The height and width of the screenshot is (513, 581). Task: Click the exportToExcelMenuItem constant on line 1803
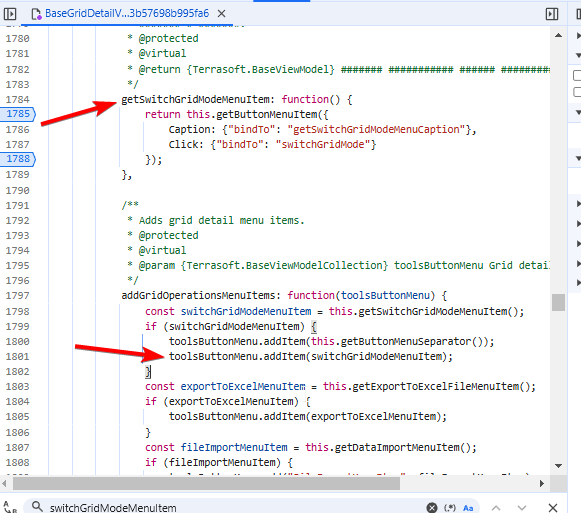[243, 387]
